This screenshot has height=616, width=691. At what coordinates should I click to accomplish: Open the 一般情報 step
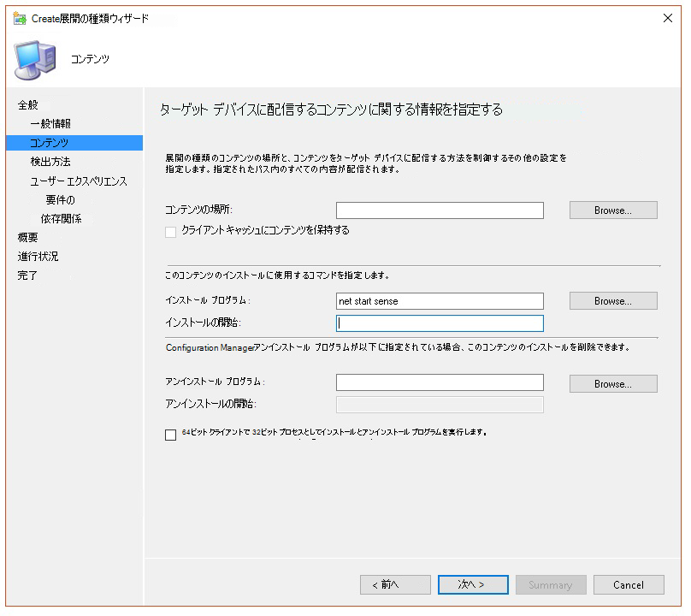point(50,124)
